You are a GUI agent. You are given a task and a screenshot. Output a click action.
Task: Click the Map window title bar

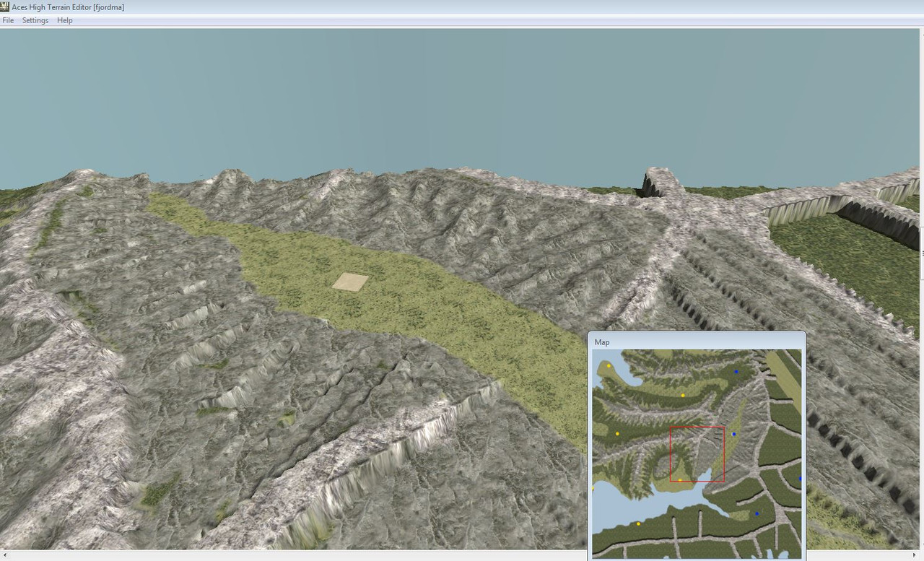pos(697,342)
